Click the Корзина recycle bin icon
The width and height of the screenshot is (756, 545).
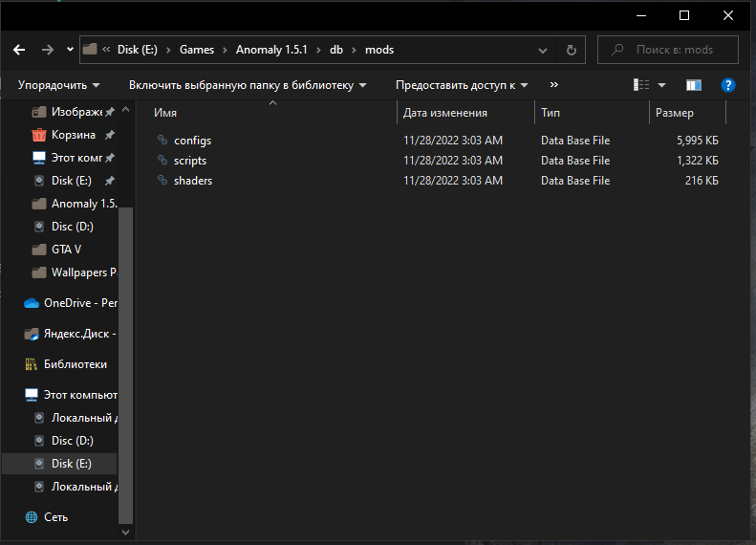pos(39,135)
